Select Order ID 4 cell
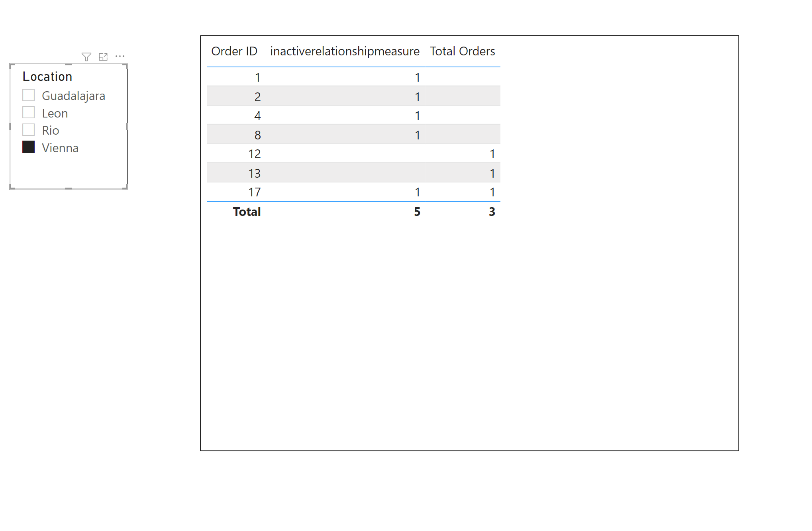Image resolution: width=812 pixels, height=531 pixels. coord(258,116)
